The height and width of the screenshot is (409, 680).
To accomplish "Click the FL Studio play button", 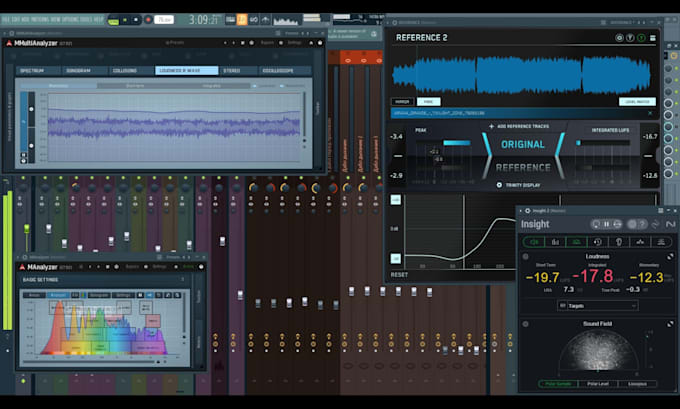I will pos(125,20).
